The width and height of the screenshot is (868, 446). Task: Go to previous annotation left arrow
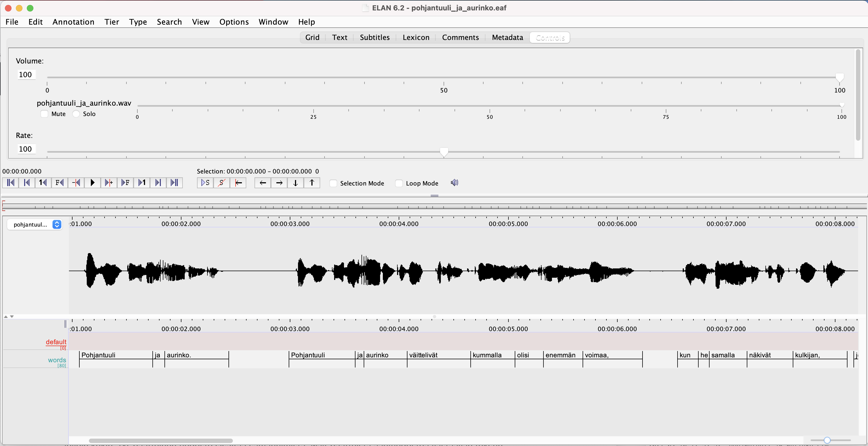point(263,183)
